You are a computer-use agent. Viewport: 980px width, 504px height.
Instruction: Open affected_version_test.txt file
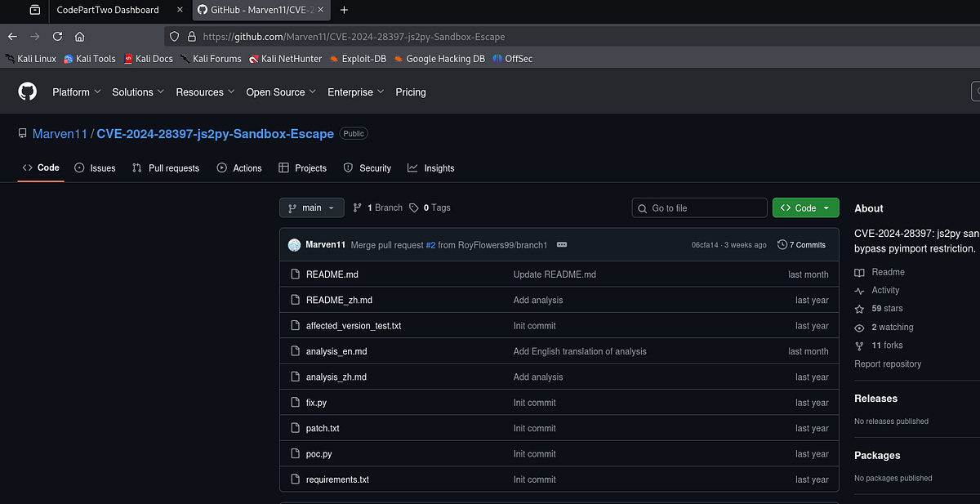[354, 325]
